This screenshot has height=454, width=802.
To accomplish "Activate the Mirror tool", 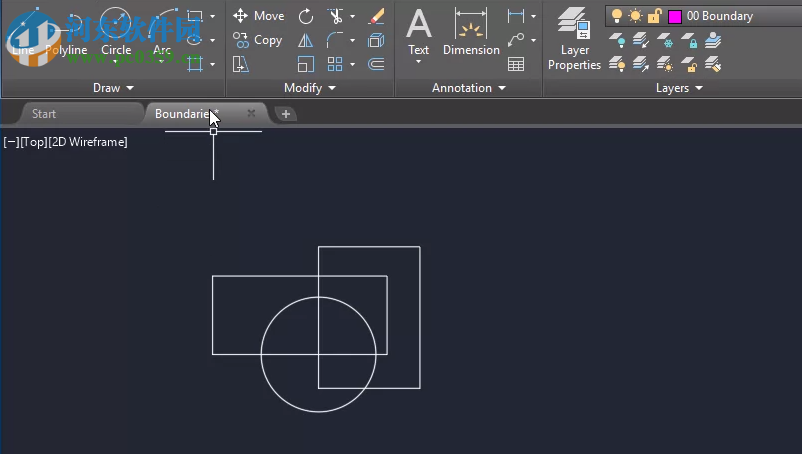I will pos(306,40).
